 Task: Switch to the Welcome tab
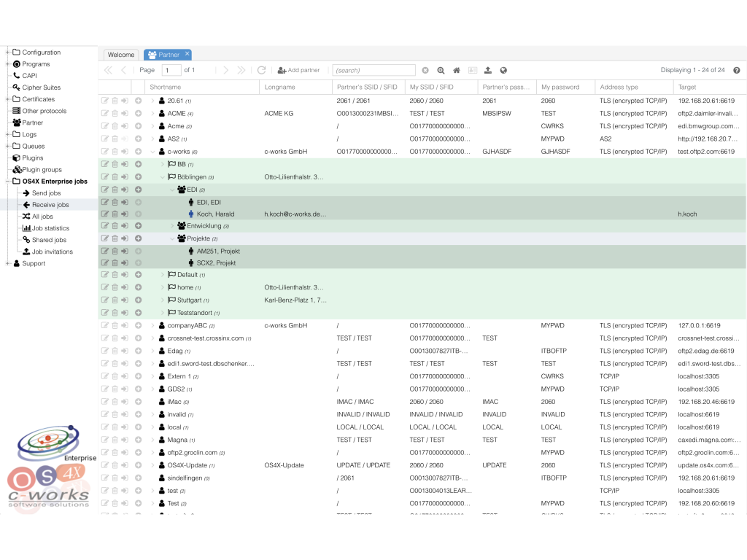(121, 54)
